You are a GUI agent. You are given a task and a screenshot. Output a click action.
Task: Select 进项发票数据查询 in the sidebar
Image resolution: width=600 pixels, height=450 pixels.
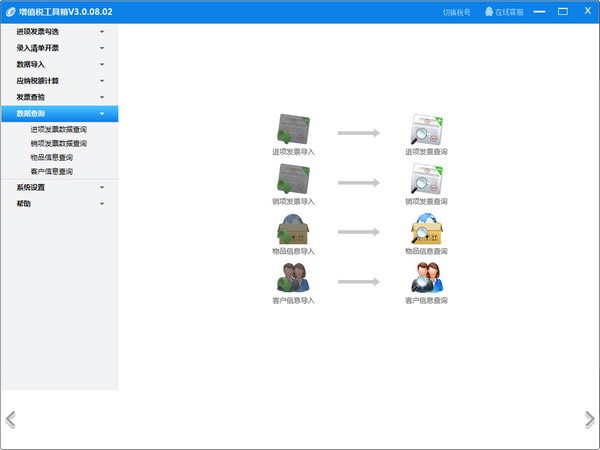59,129
